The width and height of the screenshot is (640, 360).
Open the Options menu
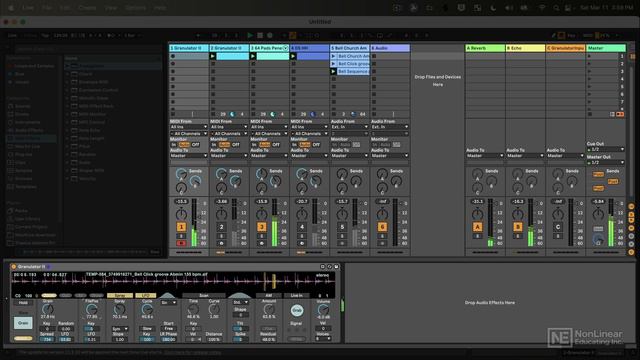[x=136, y=8]
